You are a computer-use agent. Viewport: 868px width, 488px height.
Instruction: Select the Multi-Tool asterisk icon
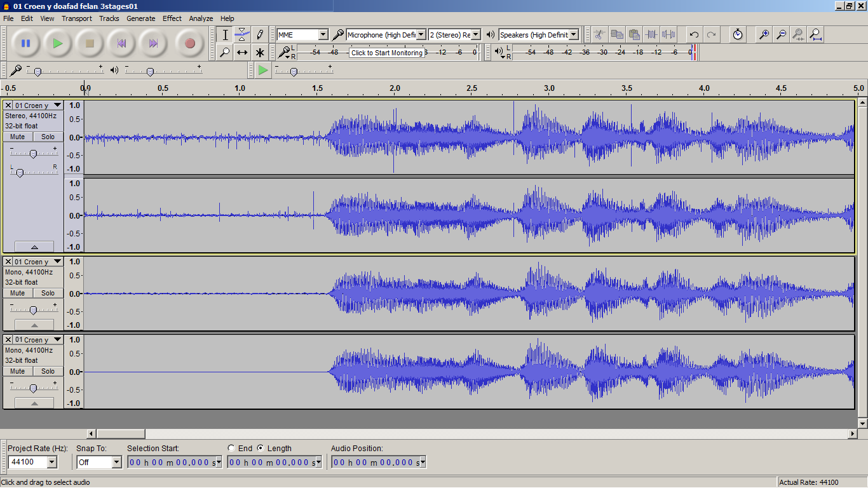(259, 52)
